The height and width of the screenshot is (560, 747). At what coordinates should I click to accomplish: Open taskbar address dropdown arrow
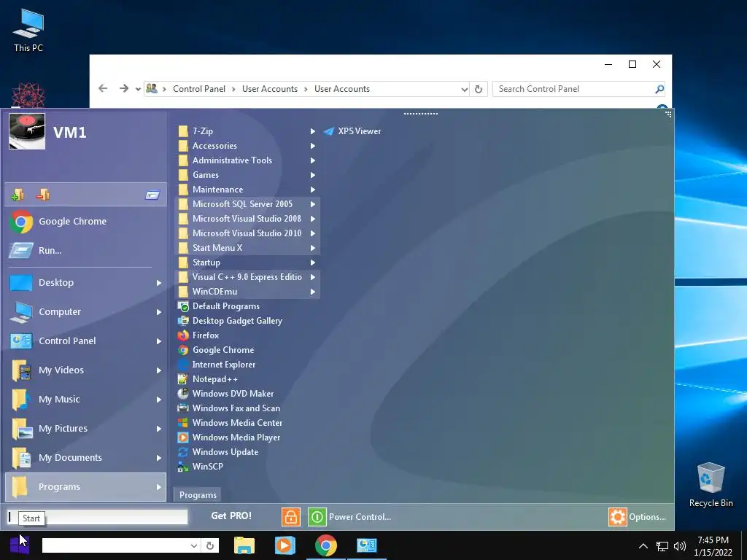(194, 545)
